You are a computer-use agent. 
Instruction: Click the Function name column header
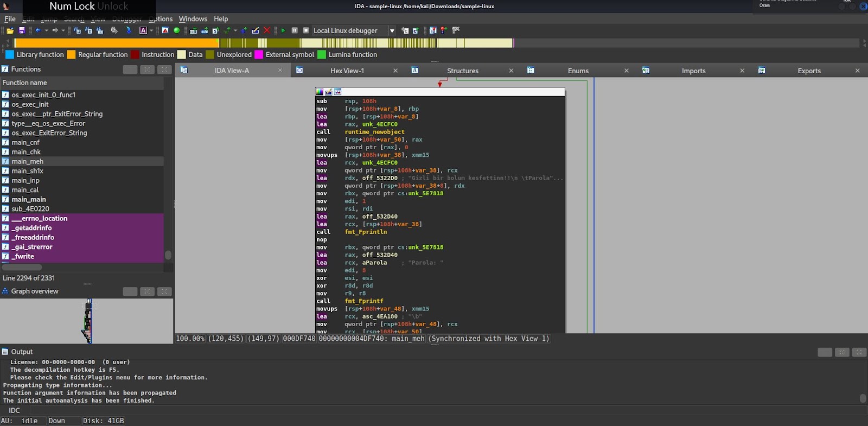click(x=81, y=82)
